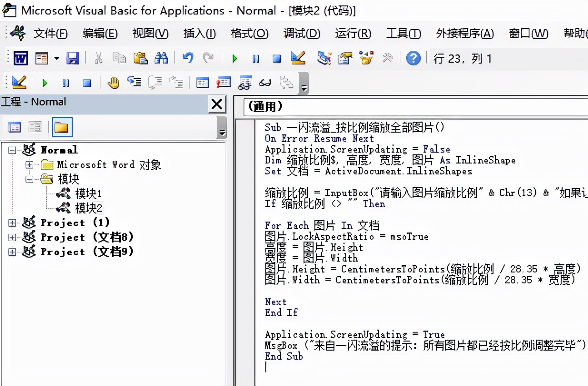The height and width of the screenshot is (386, 588).
Task: Open the 文件(F) menu
Action: click(x=50, y=33)
